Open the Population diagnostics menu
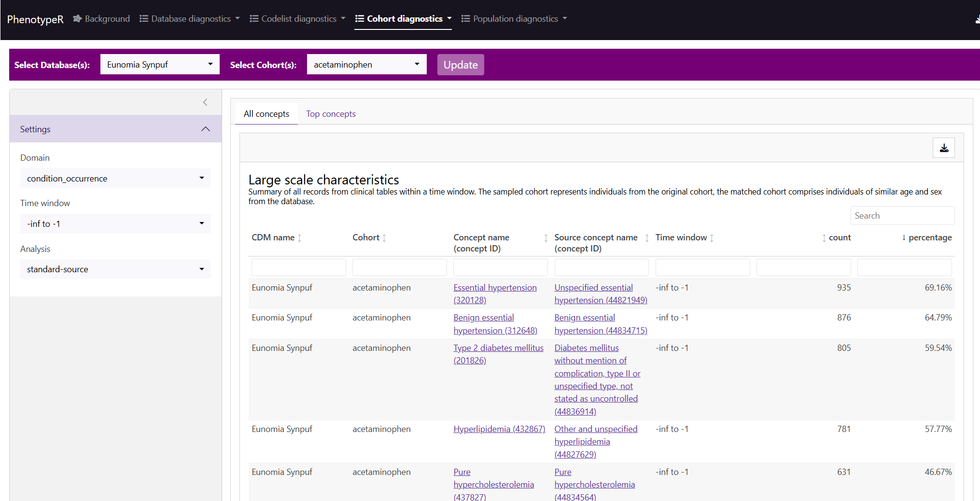The height and width of the screenshot is (501, 980). (x=514, y=19)
